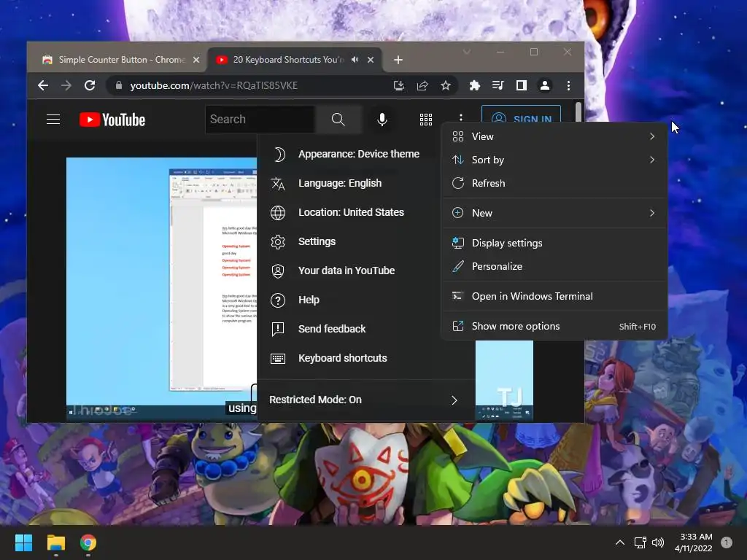
Task: Open the Chrome extensions puzzle icon
Action: (474, 85)
